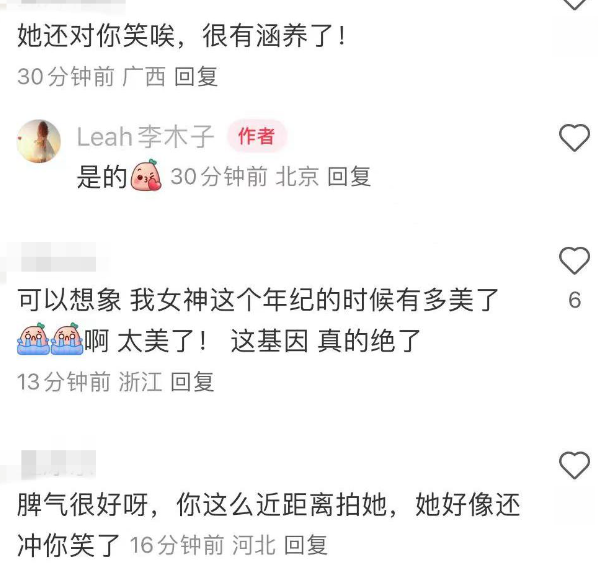The height and width of the screenshot is (567, 598).
Task: Tap the 作者 author badge
Action: [256, 136]
